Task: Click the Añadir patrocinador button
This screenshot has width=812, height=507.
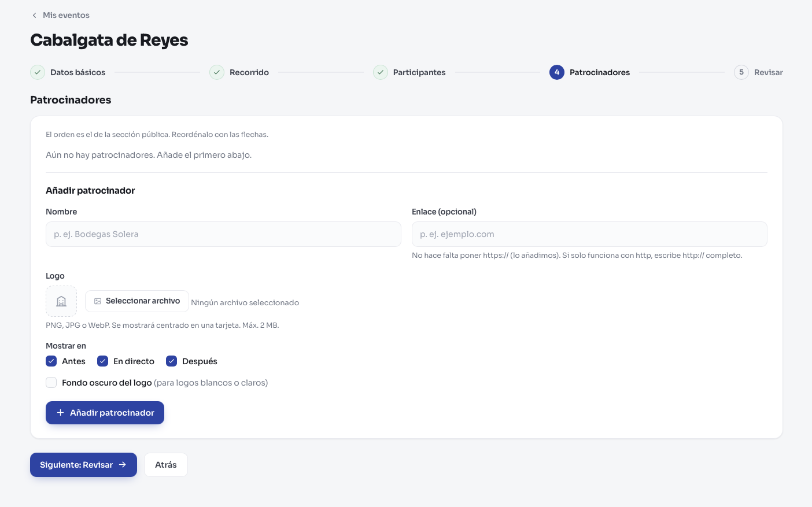Action: (105, 413)
